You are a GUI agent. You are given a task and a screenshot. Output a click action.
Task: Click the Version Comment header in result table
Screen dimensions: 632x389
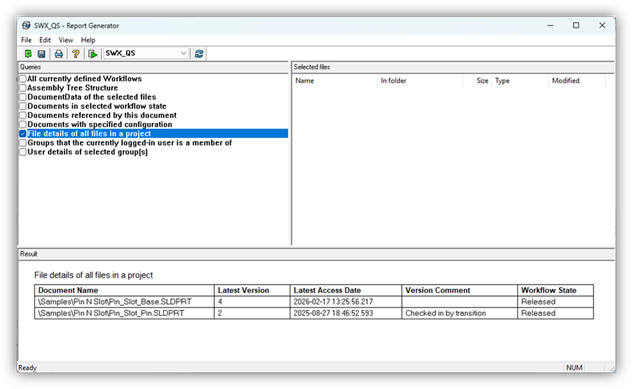coord(459,290)
